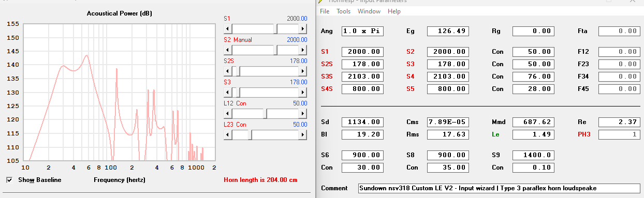Click the Mmd input field with 687.62
Viewport: 644px width, 198px height.
(x=533, y=122)
